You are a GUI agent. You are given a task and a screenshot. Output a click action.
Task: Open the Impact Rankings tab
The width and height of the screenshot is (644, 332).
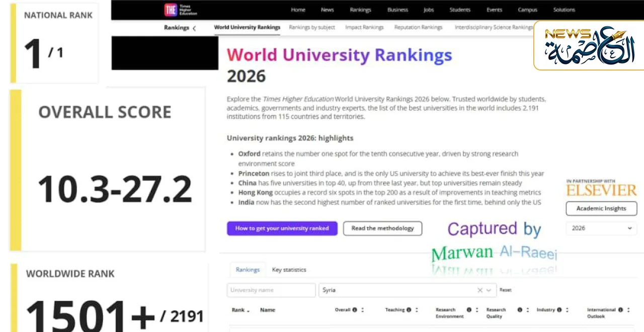click(364, 27)
